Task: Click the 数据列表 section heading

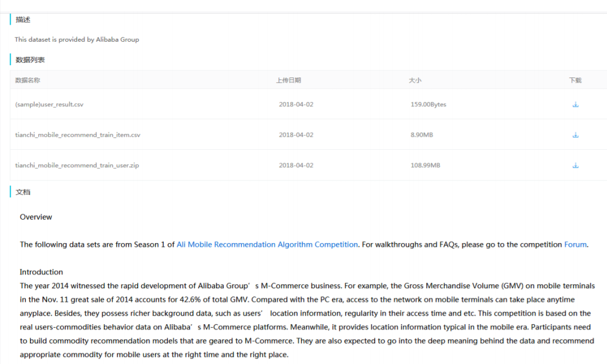Action: [30, 60]
